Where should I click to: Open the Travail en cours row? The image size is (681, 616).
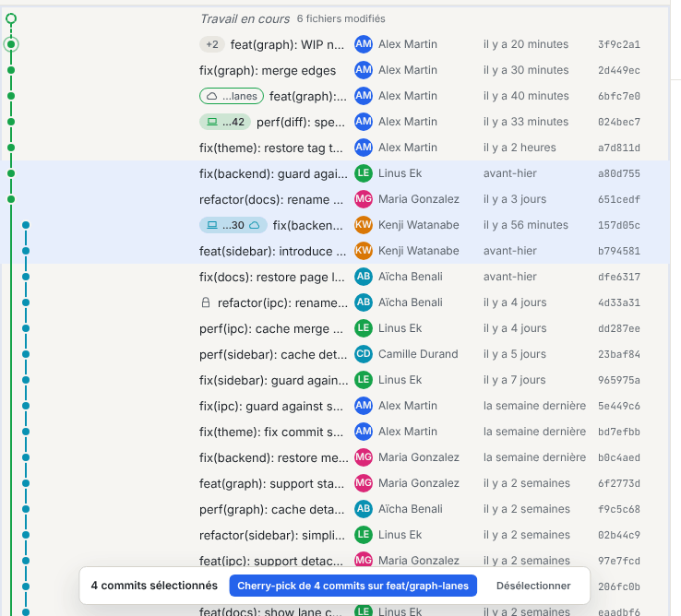point(334,18)
